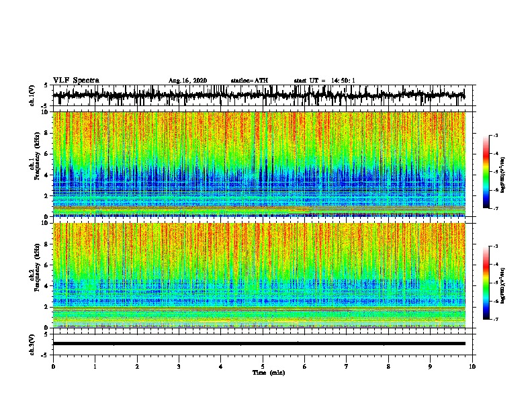Click the "start UT = 14:50: 1" text

tap(324, 81)
